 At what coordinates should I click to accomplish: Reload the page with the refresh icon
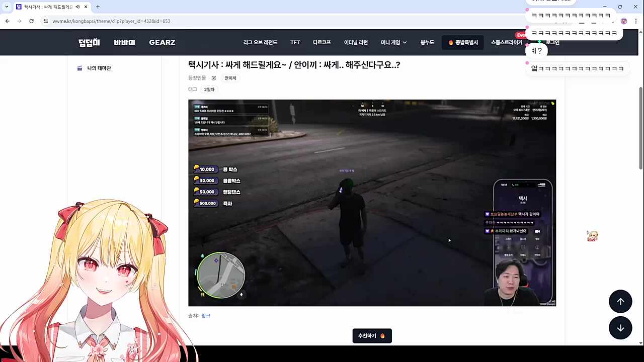coord(31,21)
